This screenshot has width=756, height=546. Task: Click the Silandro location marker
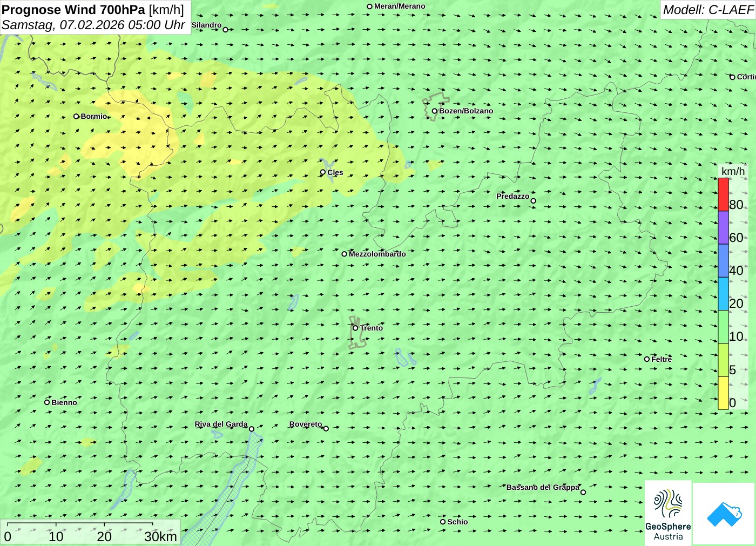coord(225,30)
